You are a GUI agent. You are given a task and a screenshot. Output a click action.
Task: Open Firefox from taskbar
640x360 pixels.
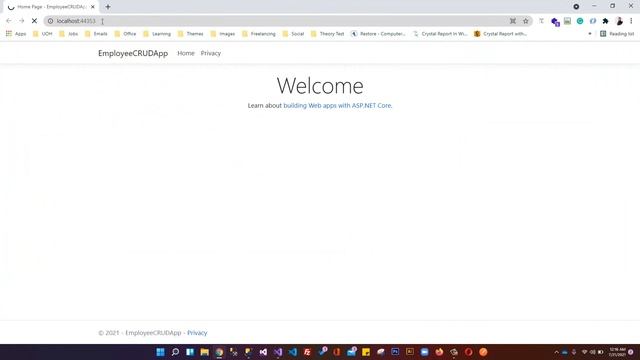point(439,352)
